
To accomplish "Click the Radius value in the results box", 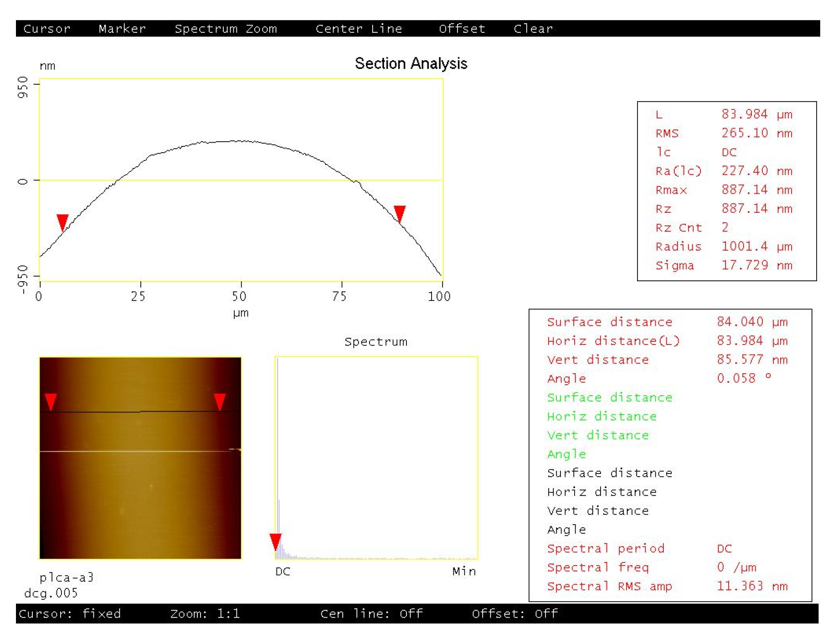I will point(756,247).
